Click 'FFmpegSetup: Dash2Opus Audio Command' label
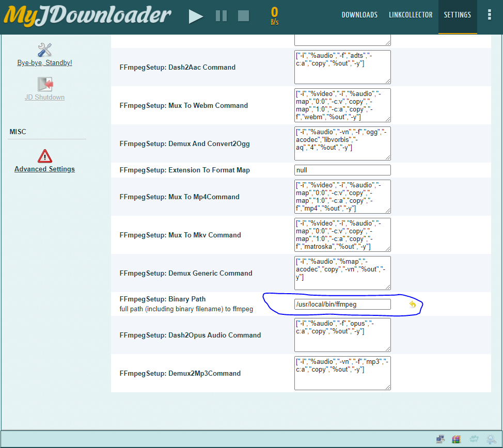 tap(190, 335)
